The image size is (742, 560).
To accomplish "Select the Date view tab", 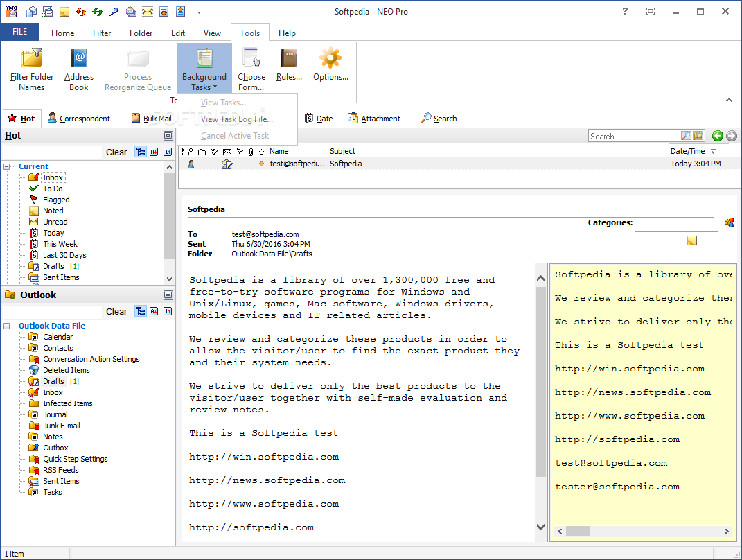I will pos(319,119).
